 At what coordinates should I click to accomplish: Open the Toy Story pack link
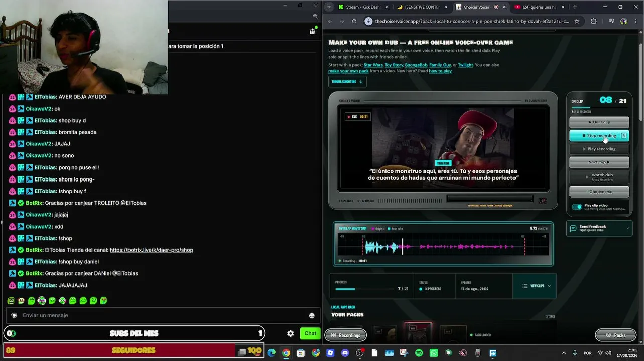(x=394, y=65)
